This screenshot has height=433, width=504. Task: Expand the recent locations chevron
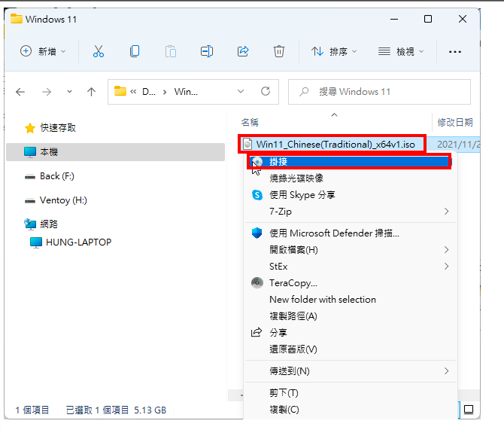(x=69, y=92)
